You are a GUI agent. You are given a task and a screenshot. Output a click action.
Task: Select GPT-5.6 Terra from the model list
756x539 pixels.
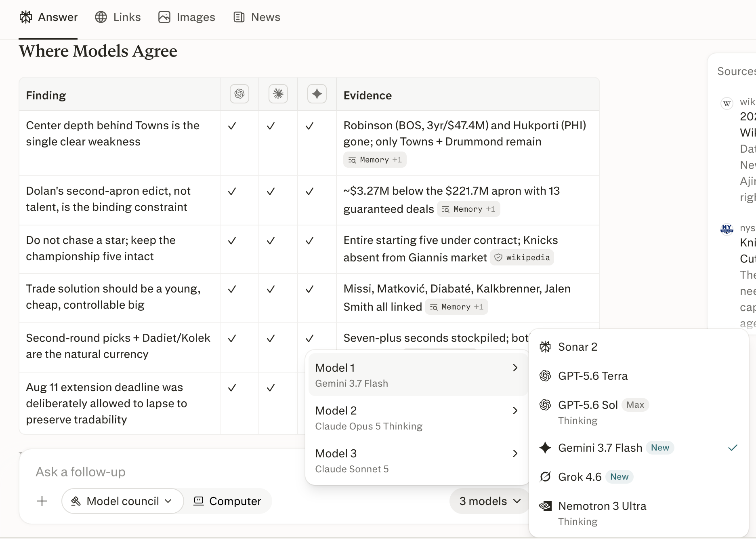[639, 376]
